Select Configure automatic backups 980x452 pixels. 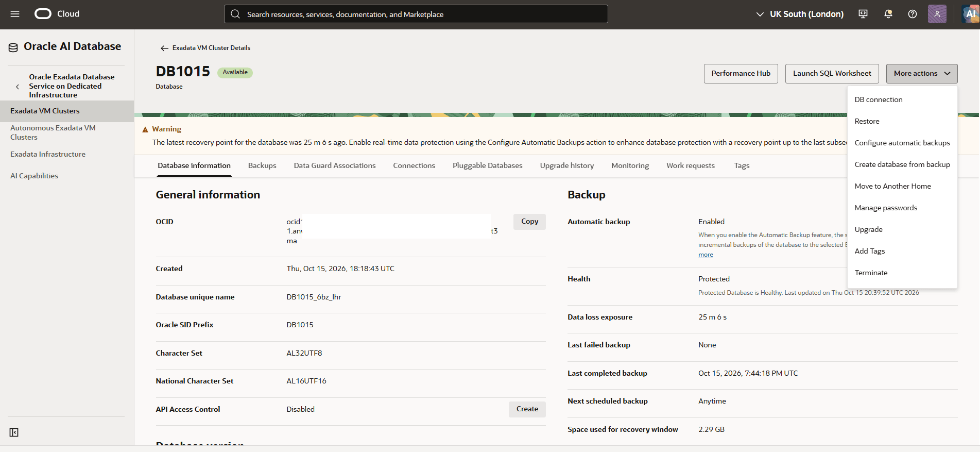tap(902, 143)
